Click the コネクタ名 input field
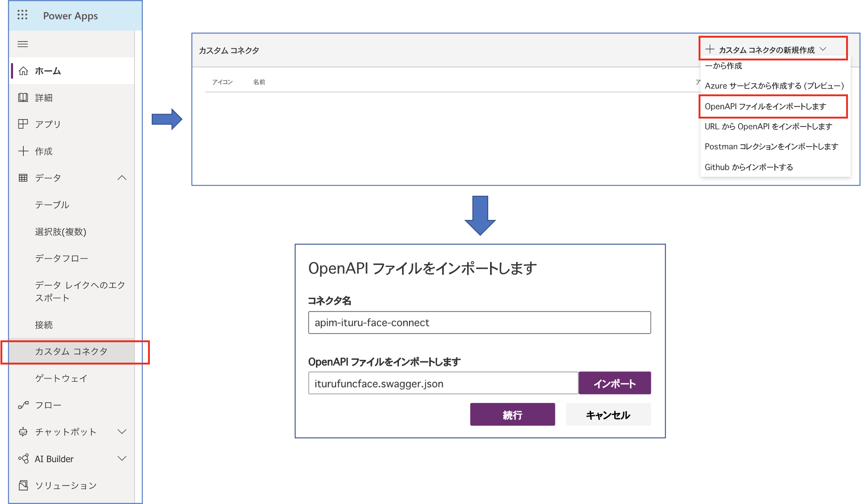The width and height of the screenshot is (861, 504). 479,323
